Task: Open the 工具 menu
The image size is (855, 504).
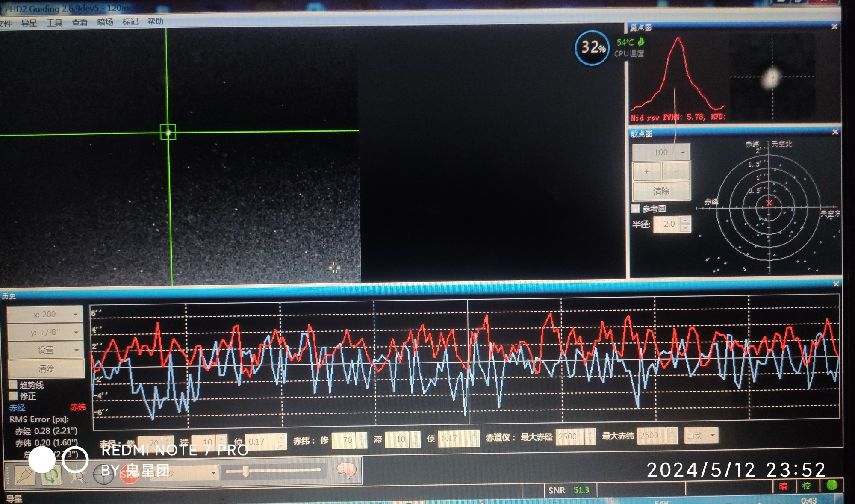Action: [54, 23]
